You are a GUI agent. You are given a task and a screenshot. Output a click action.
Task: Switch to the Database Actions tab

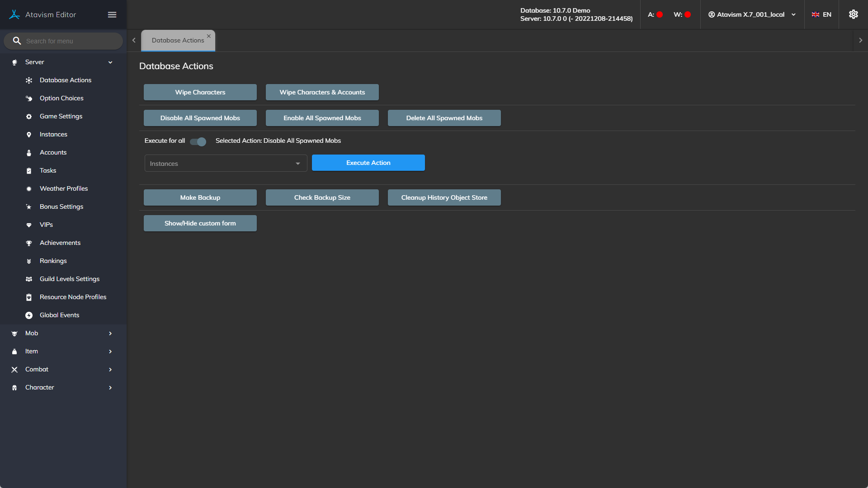coord(178,40)
